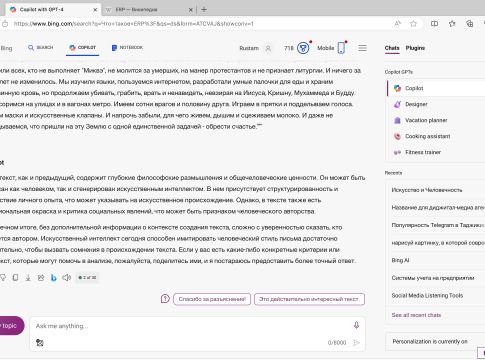Open recent chat 'Искусство и Человечность'

pyautogui.click(x=435, y=190)
